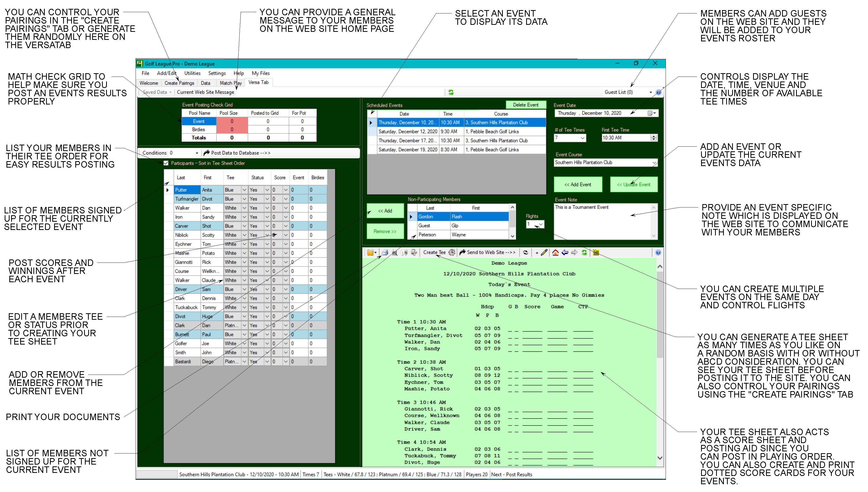Click the Non-Participating Members list scrollbar
Image resolution: width=868 pixels, height=492 pixels.
pos(512,222)
